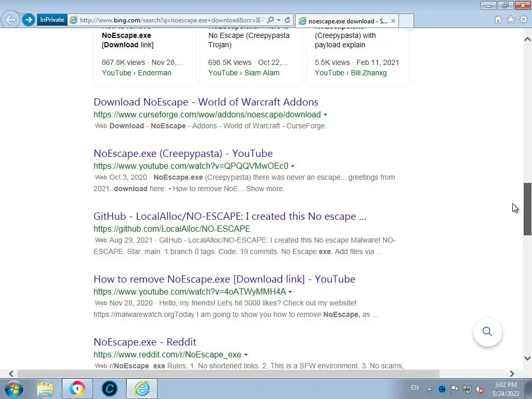Click the address bar URL field
Viewport: 532px width, 399px height.
point(171,20)
